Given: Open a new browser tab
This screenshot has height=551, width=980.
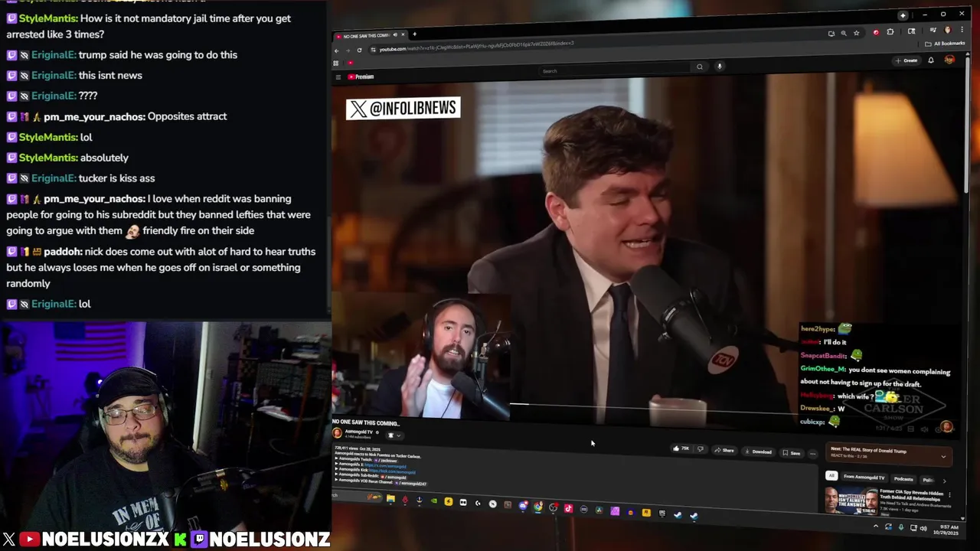Looking at the screenshot, I should [414, 34].
